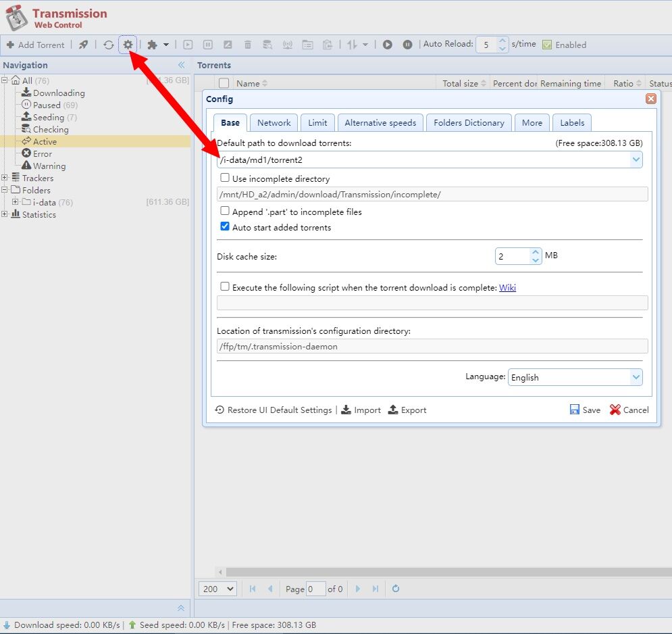Image resolution: width=672 pixels, height=634 pixels.
Task: Click the folder change-location icon
Action: coord(307,45)
